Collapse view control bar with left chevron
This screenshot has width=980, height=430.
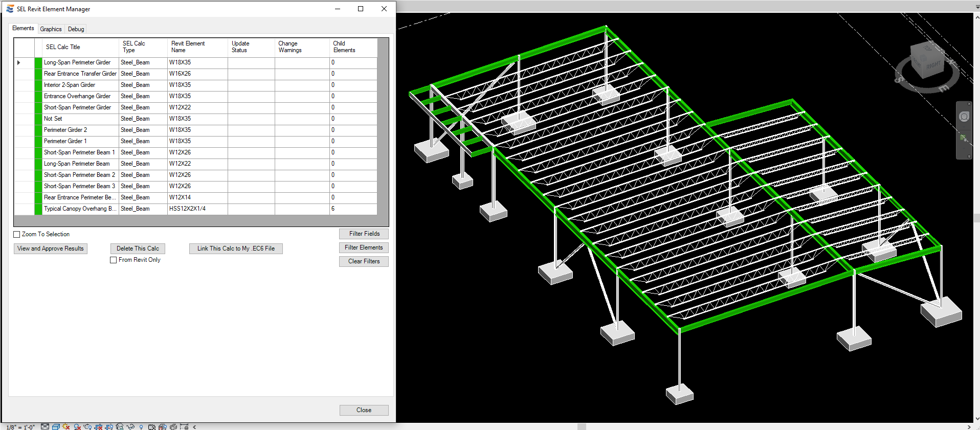[x=194, y=426]
